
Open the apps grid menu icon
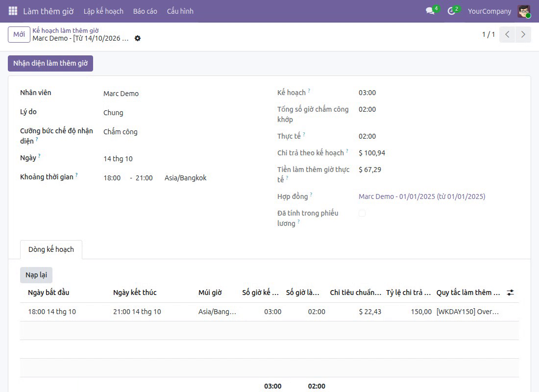pos(13,11)
